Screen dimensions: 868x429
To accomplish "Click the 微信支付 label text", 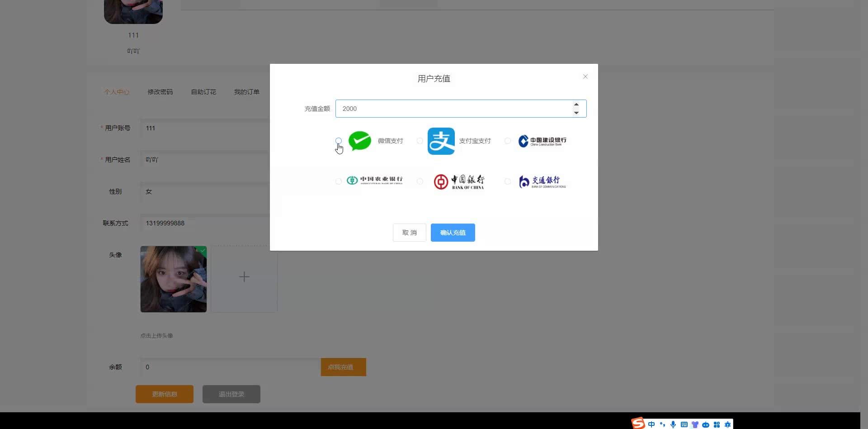I will pos(390,141).
